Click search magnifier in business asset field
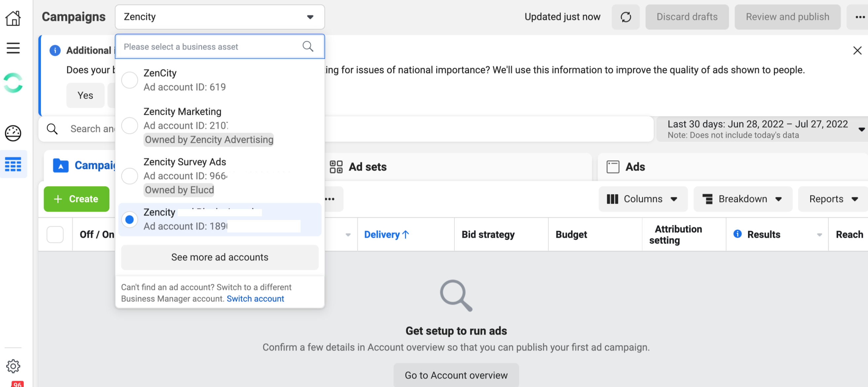Screen dimensions: 868x387 (307, 47)
